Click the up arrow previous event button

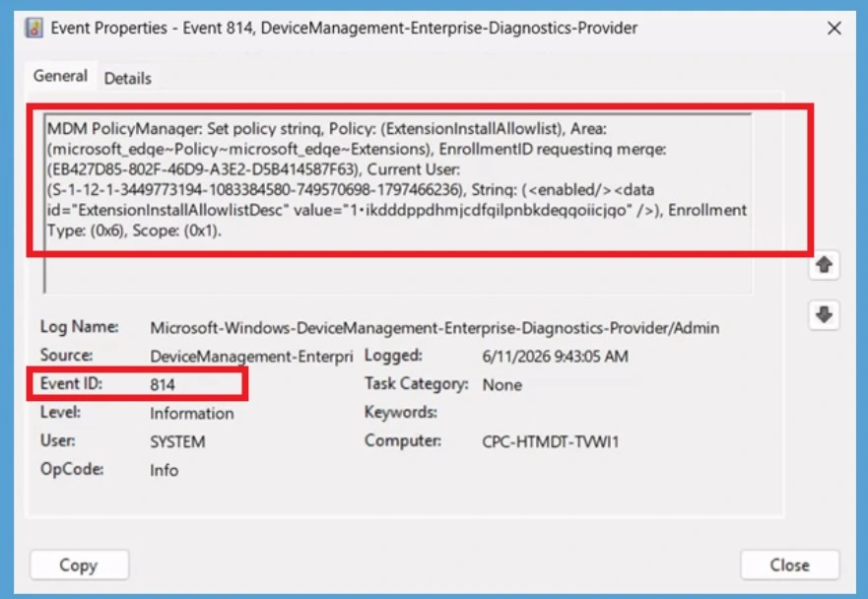coord(824,265)
